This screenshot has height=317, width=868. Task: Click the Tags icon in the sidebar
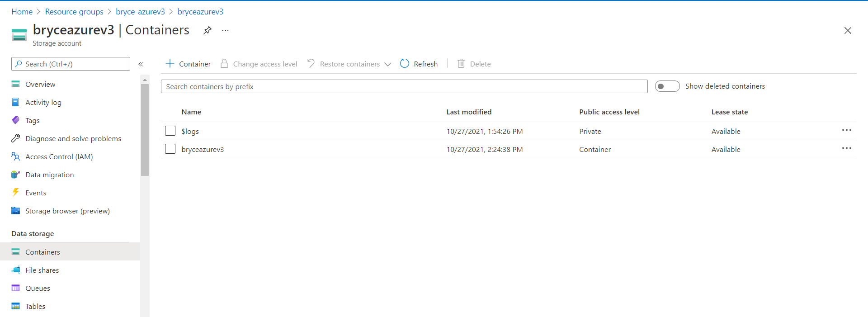click(16, 120)
